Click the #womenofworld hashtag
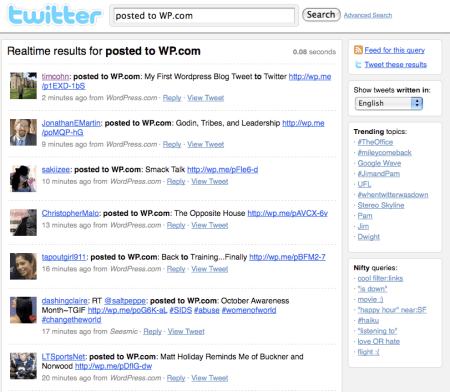The width and height of the screenshot is (450, 392). point(249,310)
